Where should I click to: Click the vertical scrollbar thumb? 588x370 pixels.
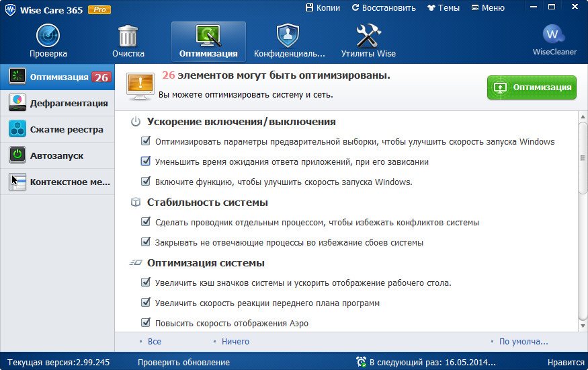coord(583,158)
